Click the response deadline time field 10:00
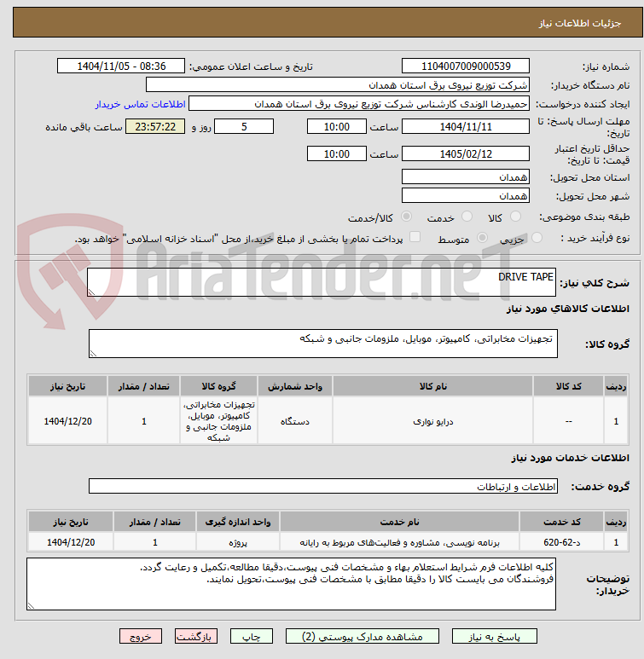Image resolution: width=644 pixels, height=659 pixels. point(337,126)
